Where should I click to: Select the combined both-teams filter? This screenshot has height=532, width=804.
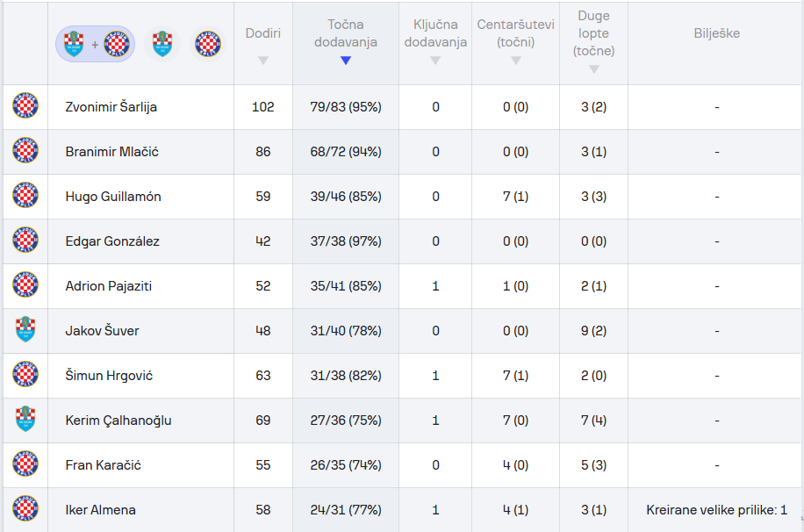point(96,44)
